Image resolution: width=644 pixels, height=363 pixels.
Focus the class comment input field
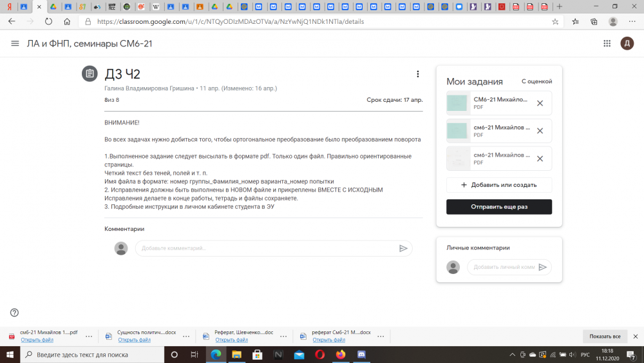tap(266, 248)
